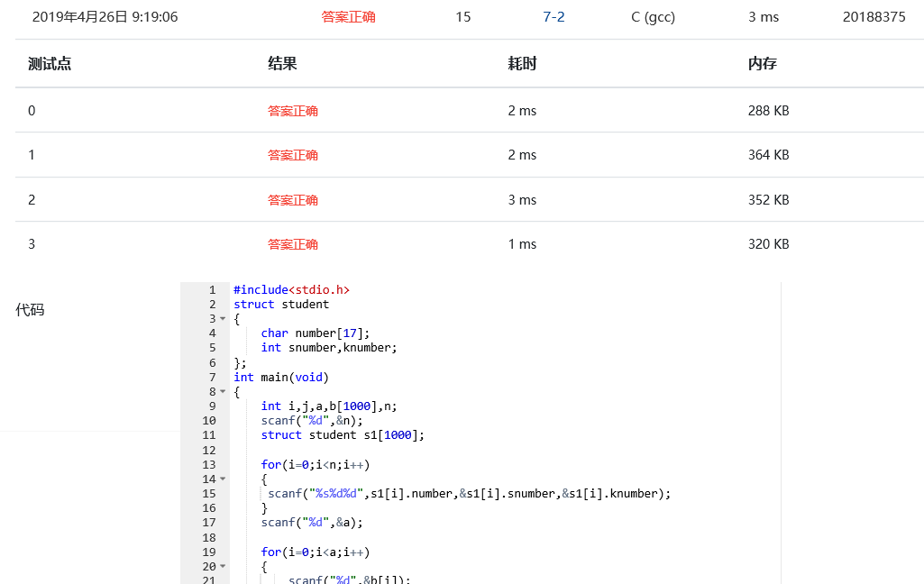Click the submission timestamp 2019年4月26日
Screen dimensions: 924x584
point(105,17)
